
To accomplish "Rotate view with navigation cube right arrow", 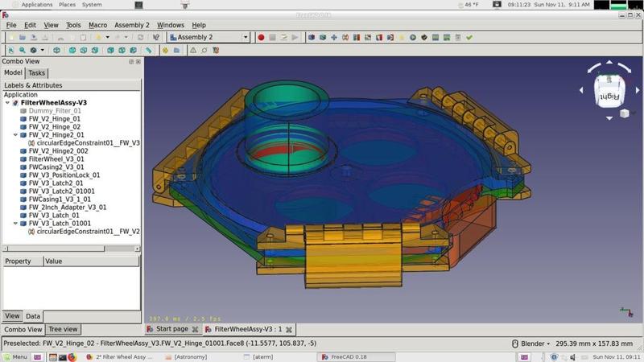I will pos(638,90).
